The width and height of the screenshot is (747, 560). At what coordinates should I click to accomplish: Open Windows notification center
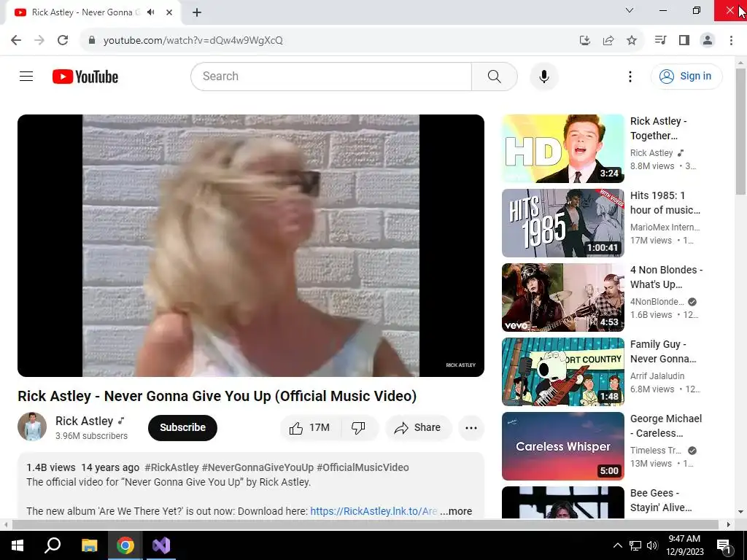click(724, 545)
